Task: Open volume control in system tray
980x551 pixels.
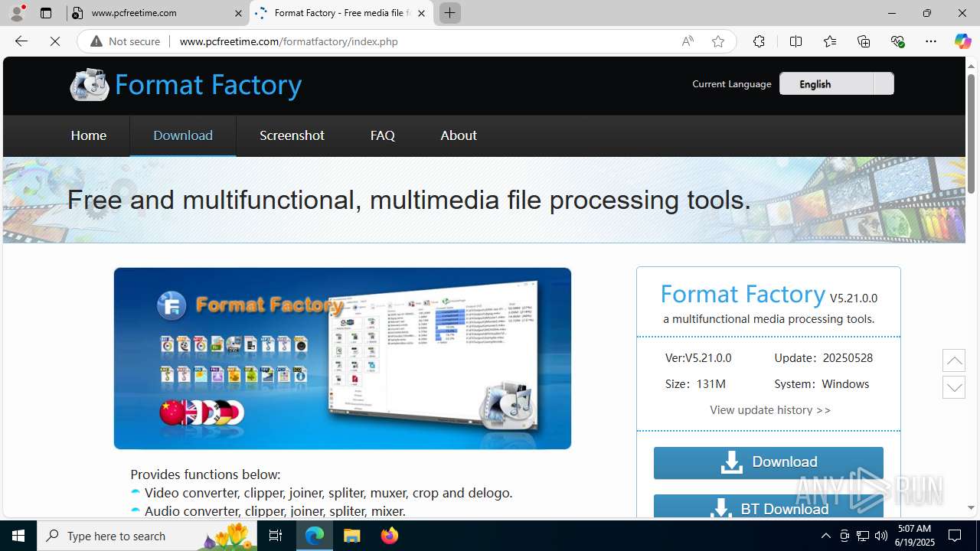Action: point(881,536)
